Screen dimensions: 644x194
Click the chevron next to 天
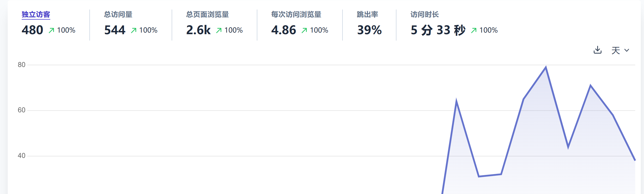click(627, 50)
